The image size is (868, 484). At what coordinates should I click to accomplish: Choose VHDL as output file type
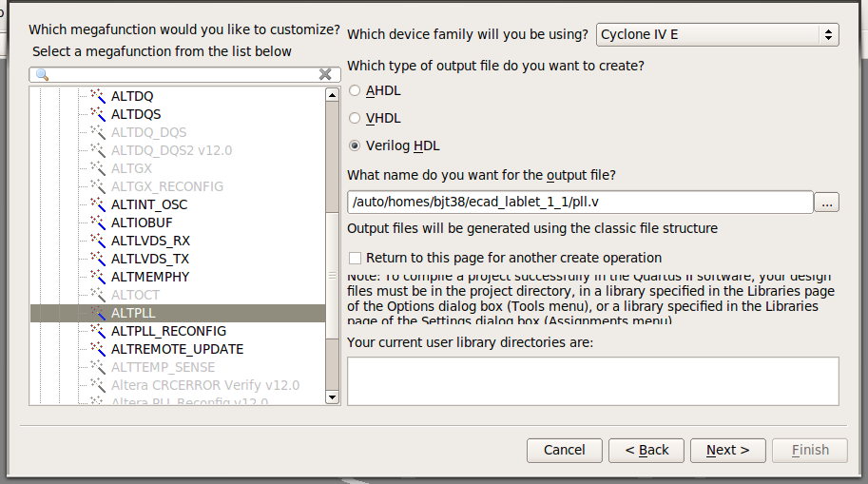356,119
